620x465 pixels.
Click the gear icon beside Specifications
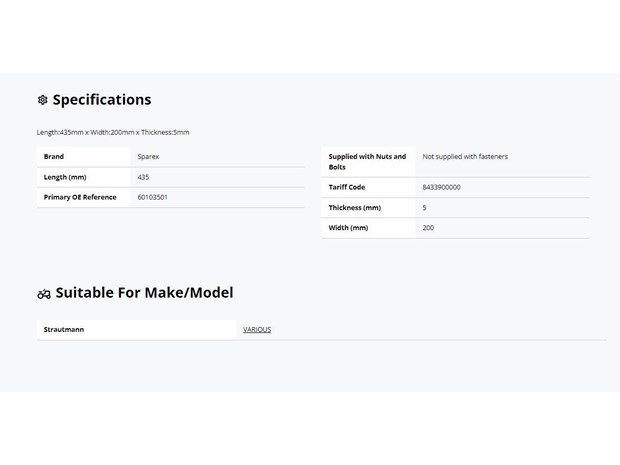(42, 100)
